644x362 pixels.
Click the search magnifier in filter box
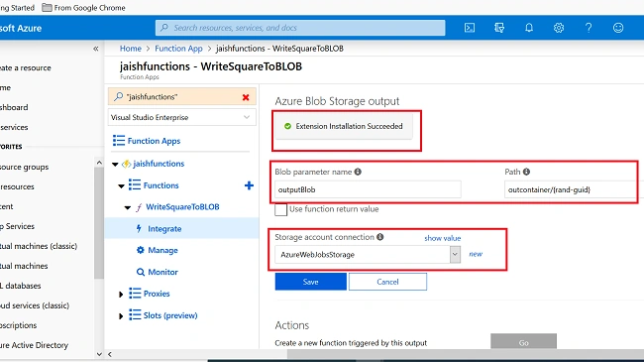click(118, 96)
